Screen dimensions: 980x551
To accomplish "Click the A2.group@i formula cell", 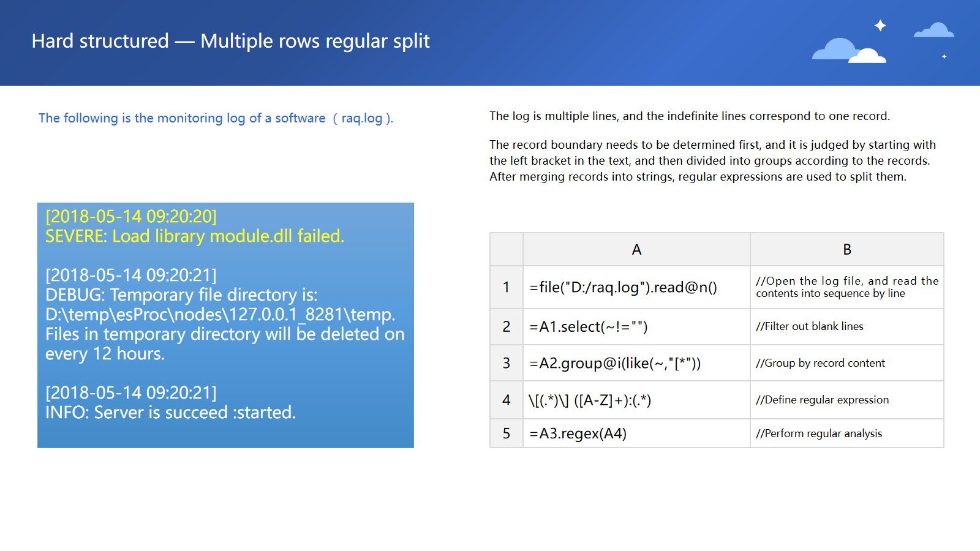I will tap(614, 363).
